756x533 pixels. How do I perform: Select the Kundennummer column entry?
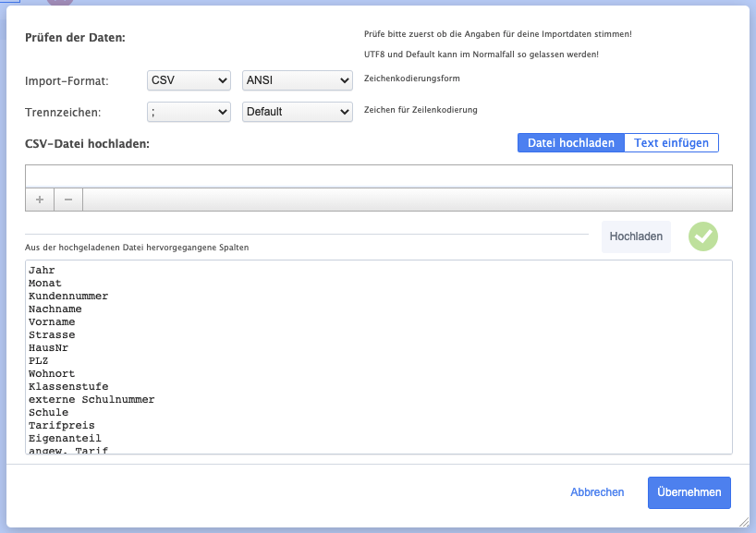coord(68,297)
